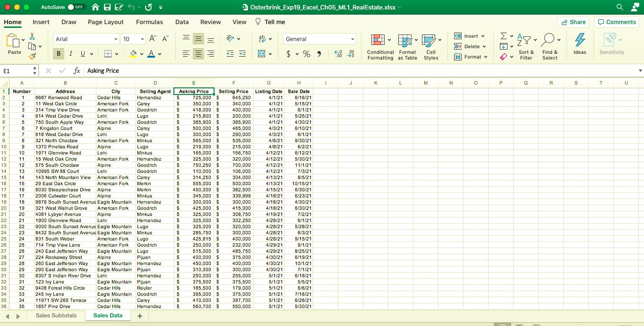Select the Format Painter brush

(33, 56)
